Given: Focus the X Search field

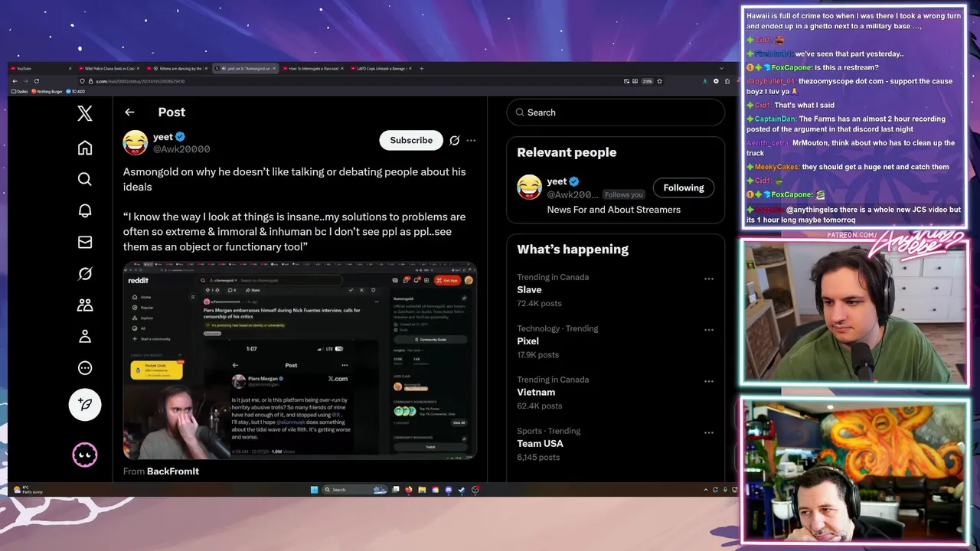Looking at the screenshot, I should tap(616, 112).
